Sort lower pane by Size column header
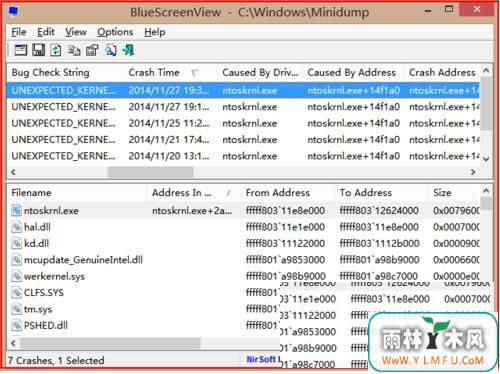 tap(454, 193)
